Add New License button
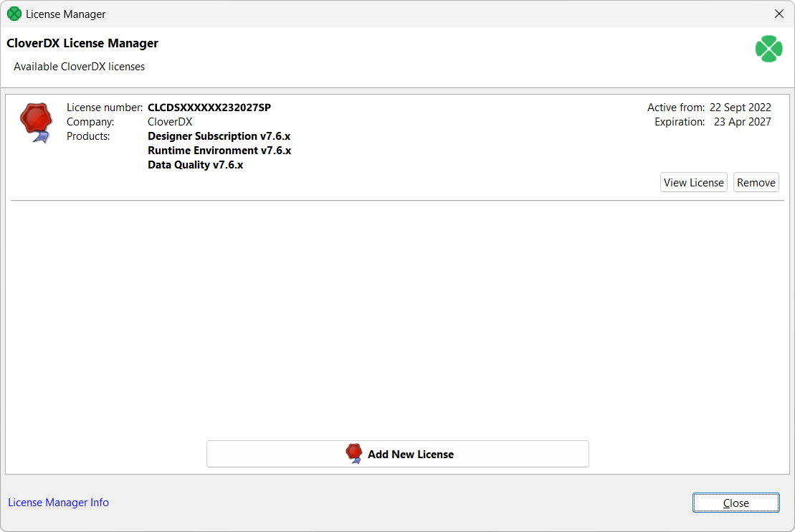Screen dimensions: 795x532 click(x=397, y=454)
